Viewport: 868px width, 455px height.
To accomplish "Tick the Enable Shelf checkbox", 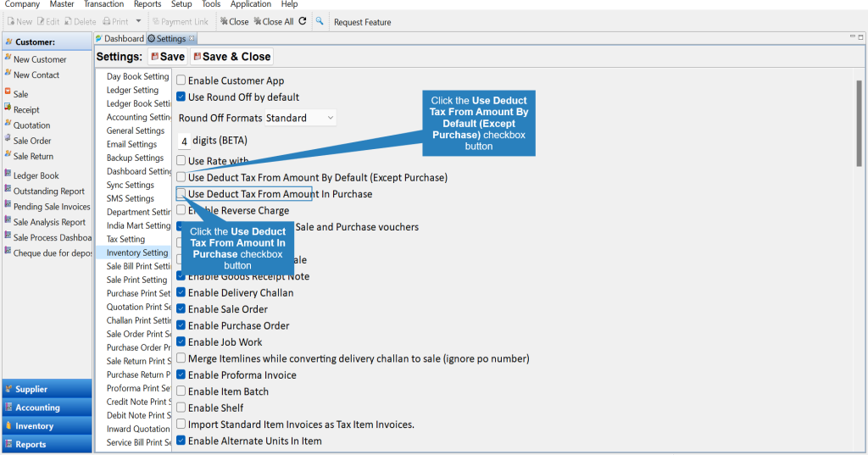I will coord(181,408).
